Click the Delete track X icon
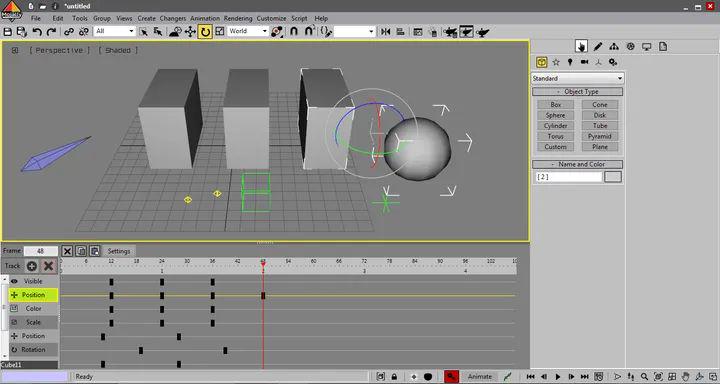720x384 pixels. [x=49, y=266]
